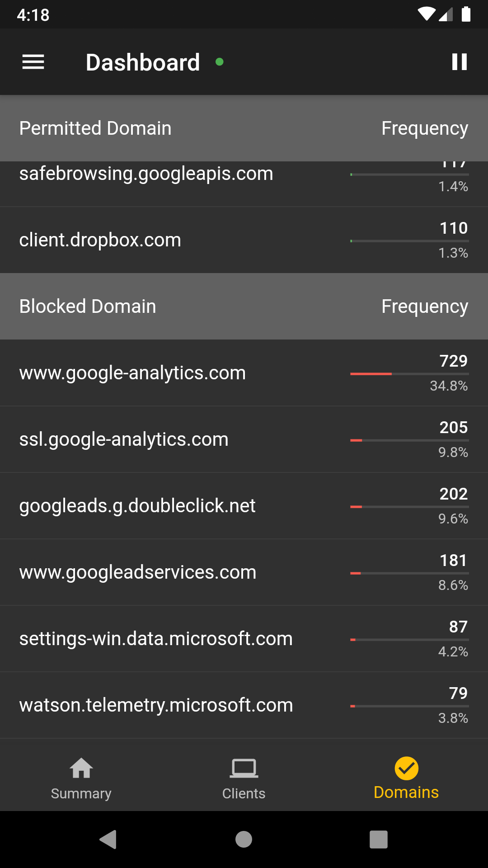Select watson.telemetry.microsoft.com row
This screenshot has height=868, width=488.
coord(244,705)
